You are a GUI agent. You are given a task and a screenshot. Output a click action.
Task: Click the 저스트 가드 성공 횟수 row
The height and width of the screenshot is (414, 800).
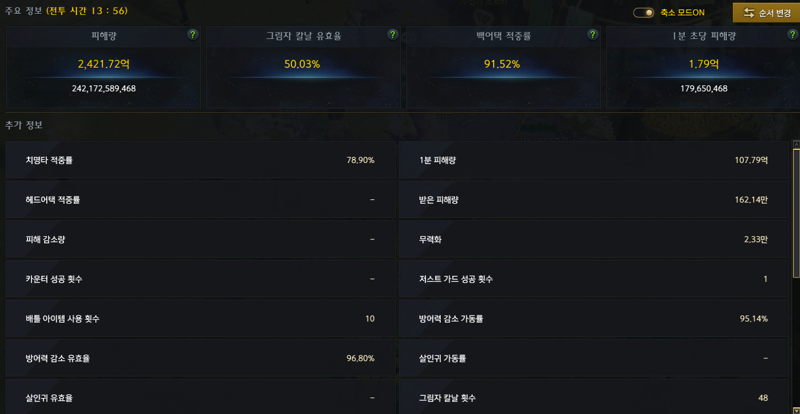coord(594,279)
